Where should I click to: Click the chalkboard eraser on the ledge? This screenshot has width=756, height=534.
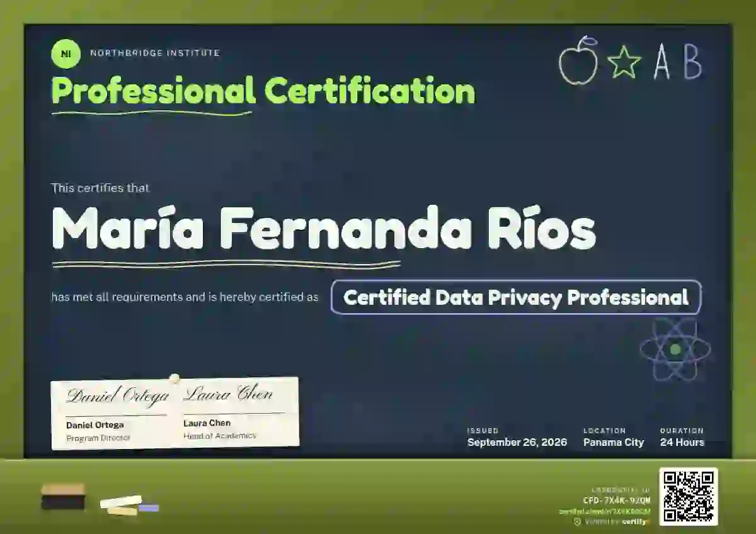point(62,496)
